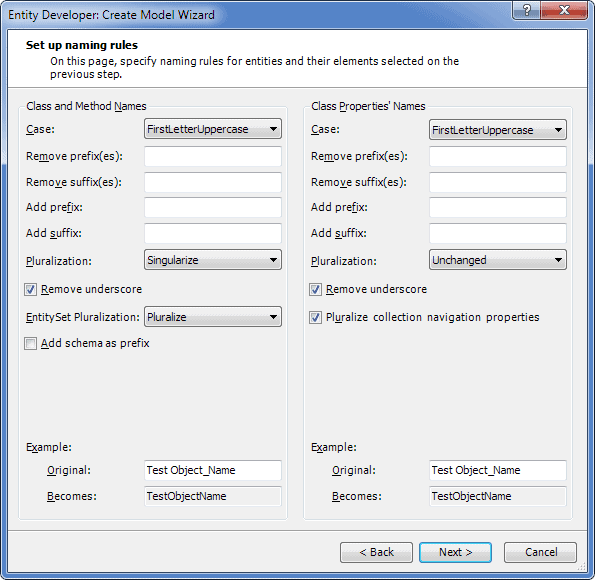This screenshot has height=580, width=595.
Task: Focus class Remove suffix(es) field
Action: point(213,182)
